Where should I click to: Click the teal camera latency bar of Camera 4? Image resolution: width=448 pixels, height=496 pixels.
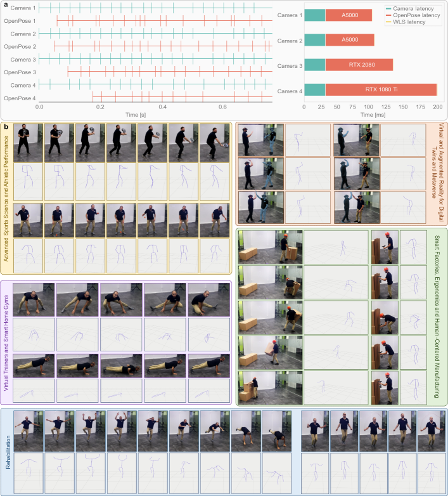click(315, 89)
